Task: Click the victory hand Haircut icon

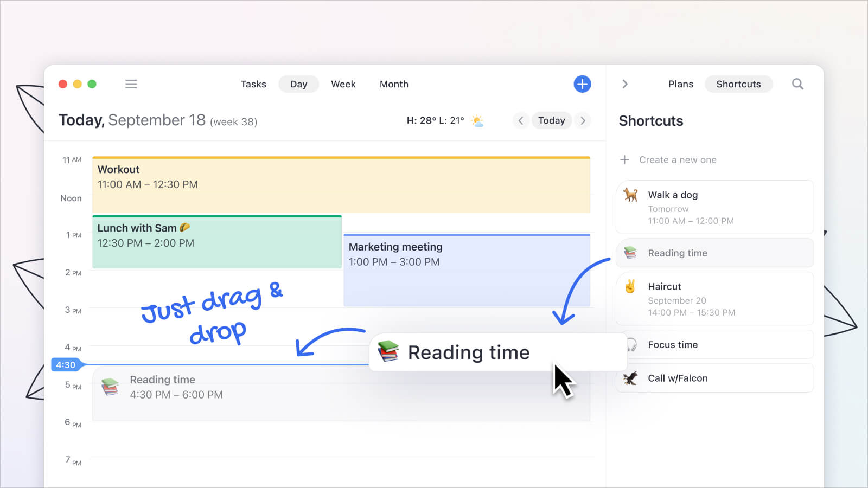Action: (630, 286)
